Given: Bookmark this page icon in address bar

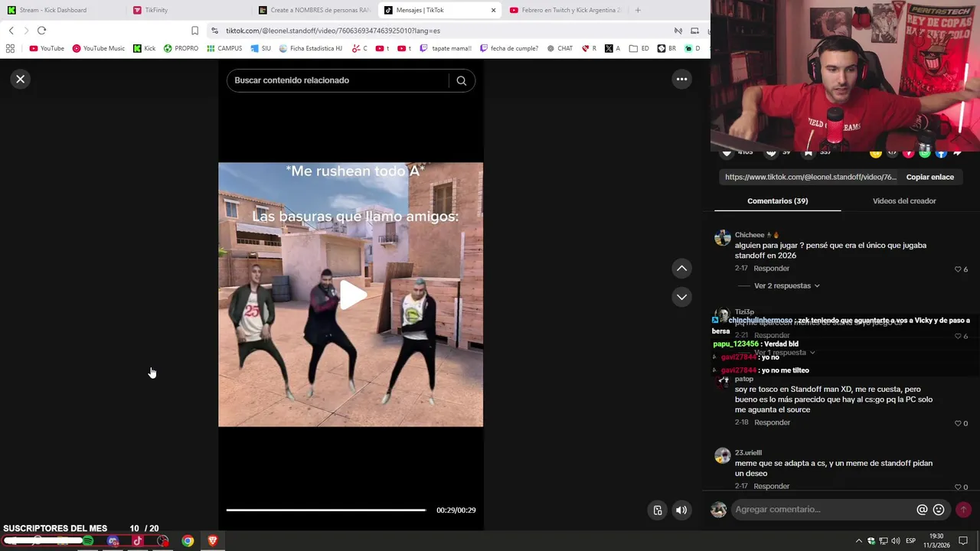Looking at the screenshot, I should pos(194,31).
